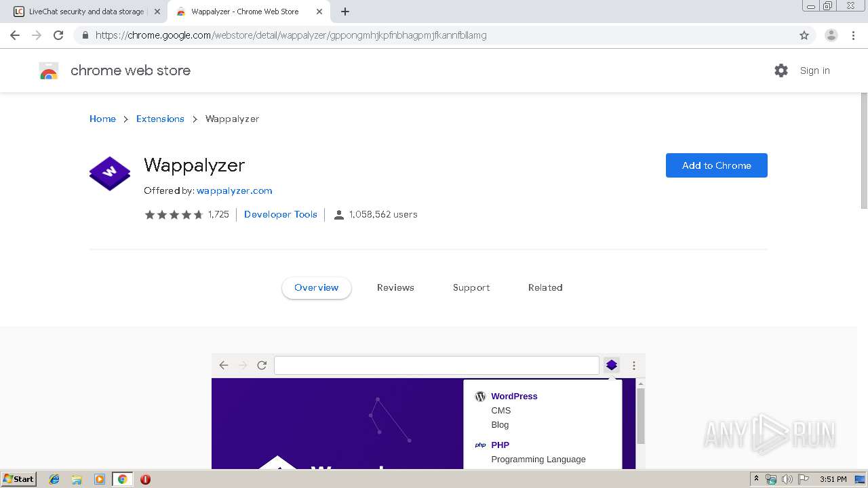Open a new tab with the plus button
Viewport: 868px width, 488px height.
click(345, 12)
